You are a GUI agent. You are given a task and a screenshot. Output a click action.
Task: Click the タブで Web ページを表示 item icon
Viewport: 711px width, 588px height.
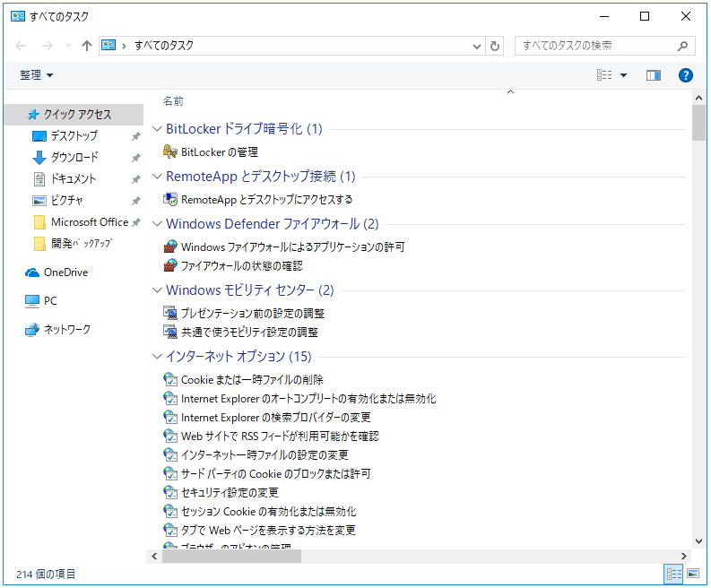[170, 530]
